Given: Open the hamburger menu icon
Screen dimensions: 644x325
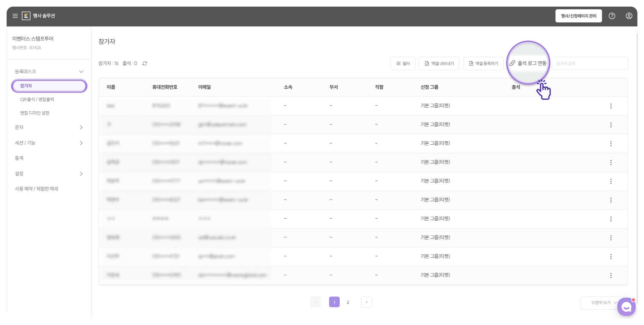Looking at the screenshot, I should (15, 16).
